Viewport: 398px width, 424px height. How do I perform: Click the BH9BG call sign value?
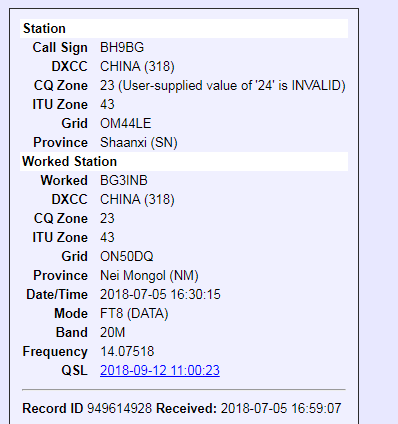pos(122,47)
